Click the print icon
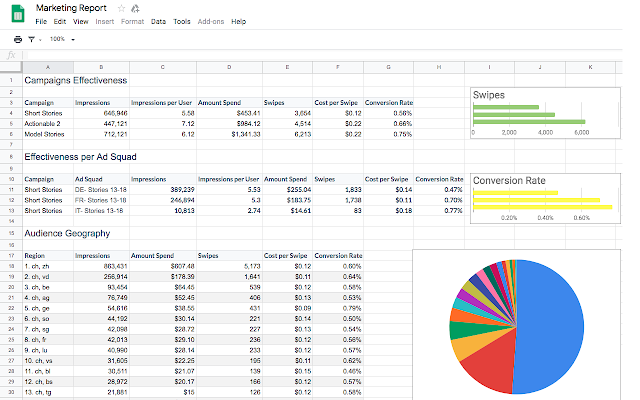This screenshot has width=640, height=400. tap(18, 39)
